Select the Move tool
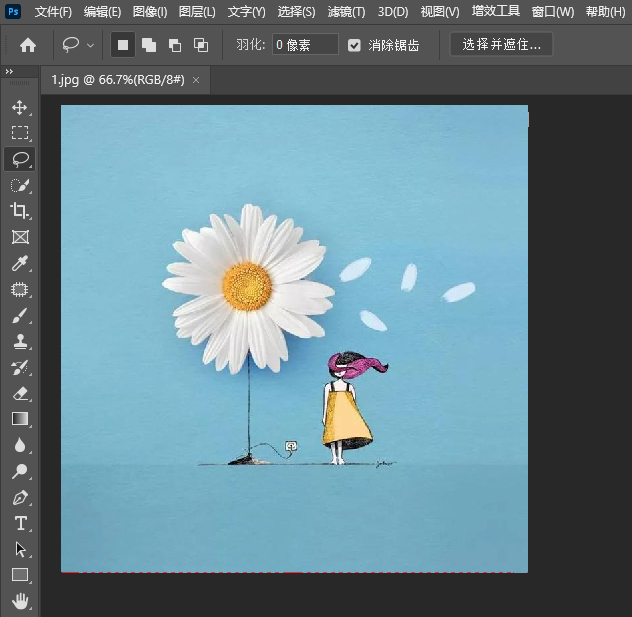 point(19,107)
